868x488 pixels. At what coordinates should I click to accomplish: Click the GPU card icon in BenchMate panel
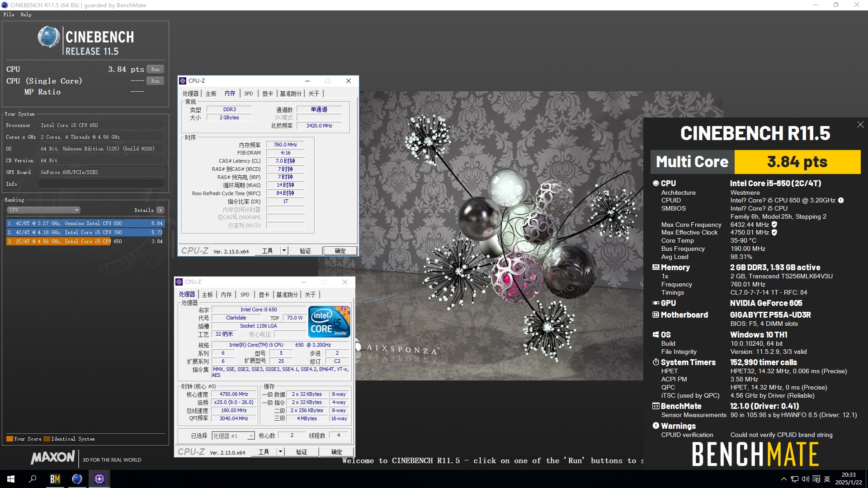tap(656, 303)
